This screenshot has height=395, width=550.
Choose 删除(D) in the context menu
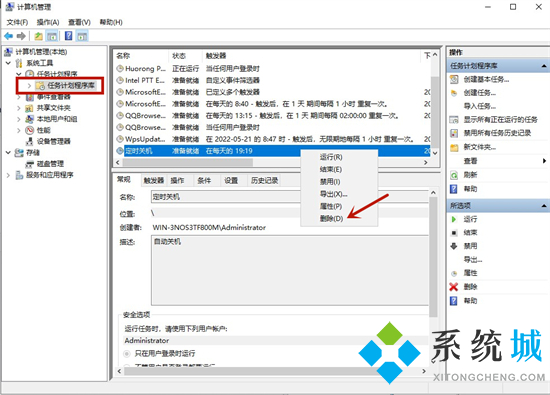coord(331,219)
